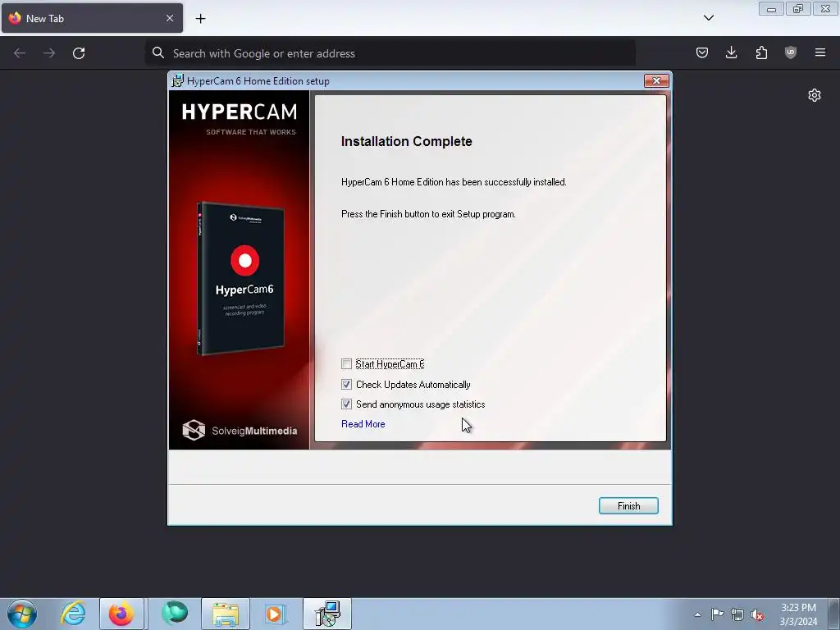Click the HyperCam setup title bar icon

click(177, 81)
